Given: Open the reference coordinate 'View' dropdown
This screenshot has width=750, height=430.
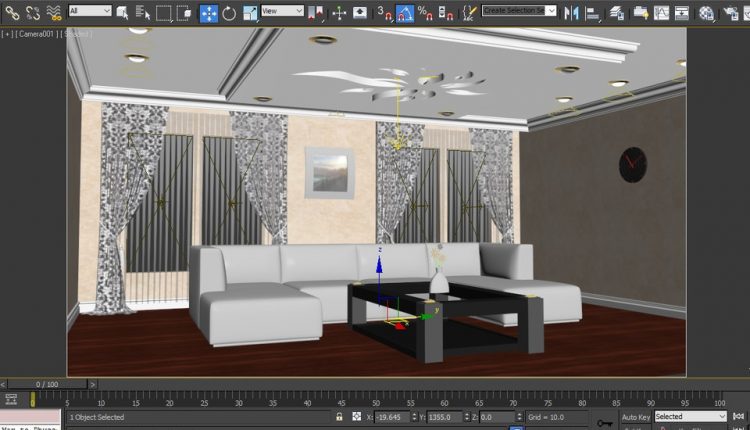Looking at the screenshot, I should click(282, 11).
